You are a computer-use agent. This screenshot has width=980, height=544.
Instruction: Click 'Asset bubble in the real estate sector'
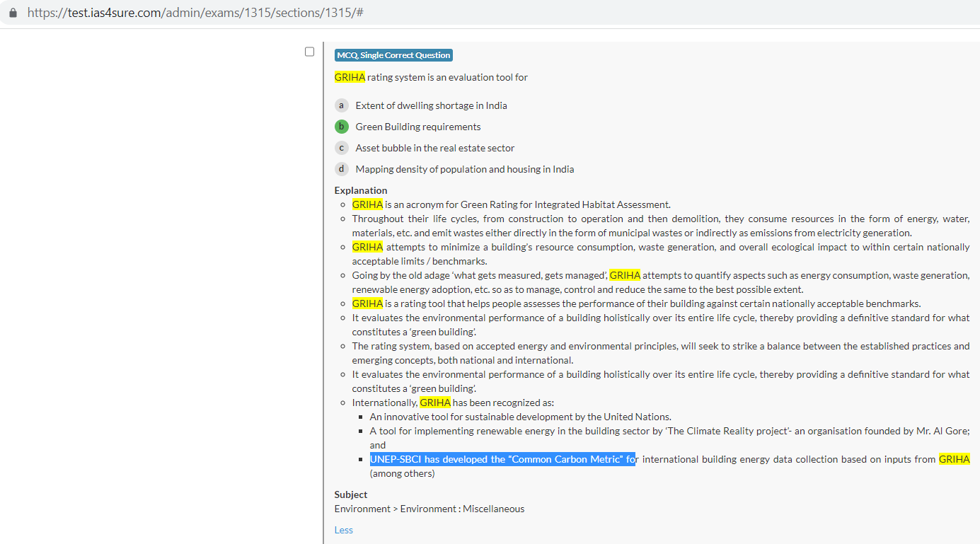click(434, 148)
